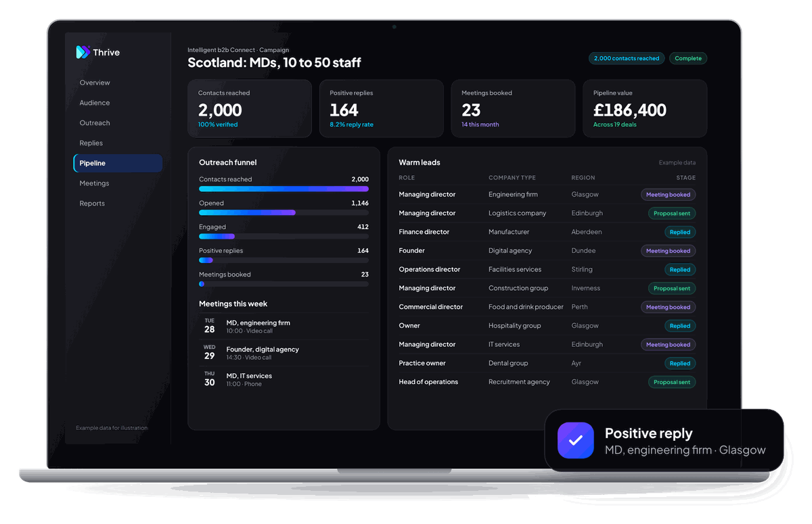Image resolution: width=812 pixels, height=524 pixels.
Task: Click the 2,000 contacts reached badge
Action: (627, 58)
